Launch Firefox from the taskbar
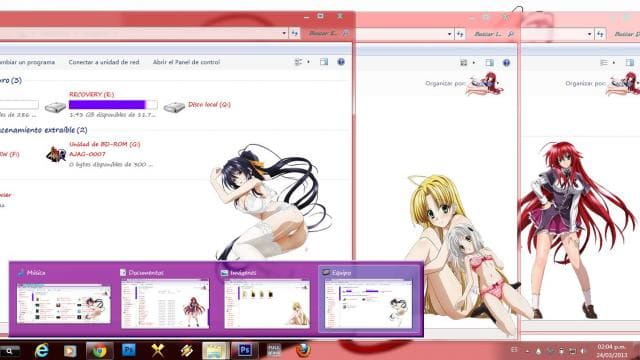 [x=303, y=351]
